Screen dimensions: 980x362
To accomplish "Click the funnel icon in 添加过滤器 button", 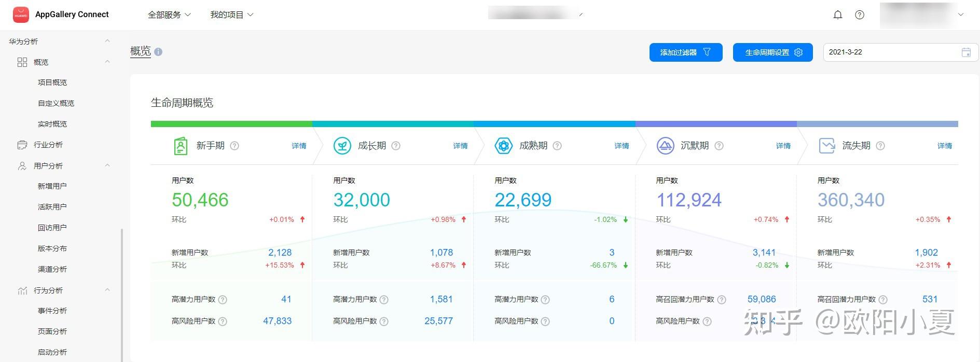I will (707, 52).
